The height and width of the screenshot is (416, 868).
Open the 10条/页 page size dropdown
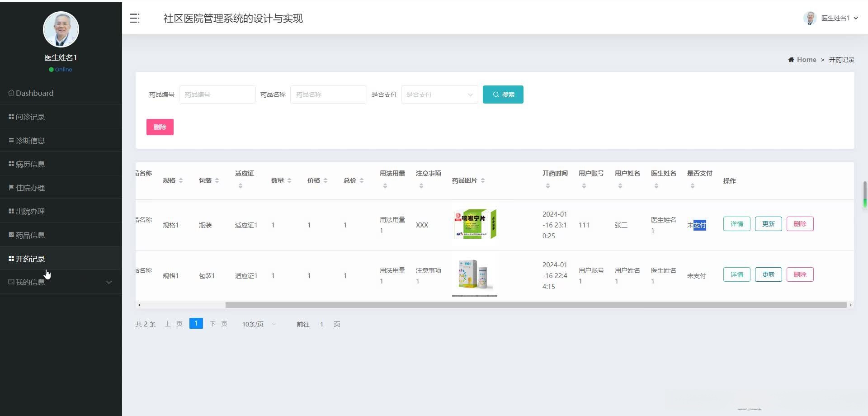(x=258, y=324)
